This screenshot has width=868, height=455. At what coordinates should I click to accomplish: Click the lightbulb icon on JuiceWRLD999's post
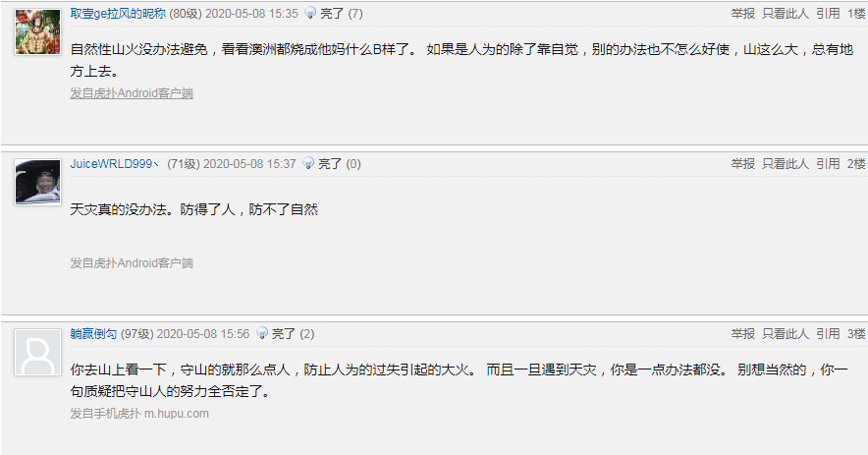[308, 163]
